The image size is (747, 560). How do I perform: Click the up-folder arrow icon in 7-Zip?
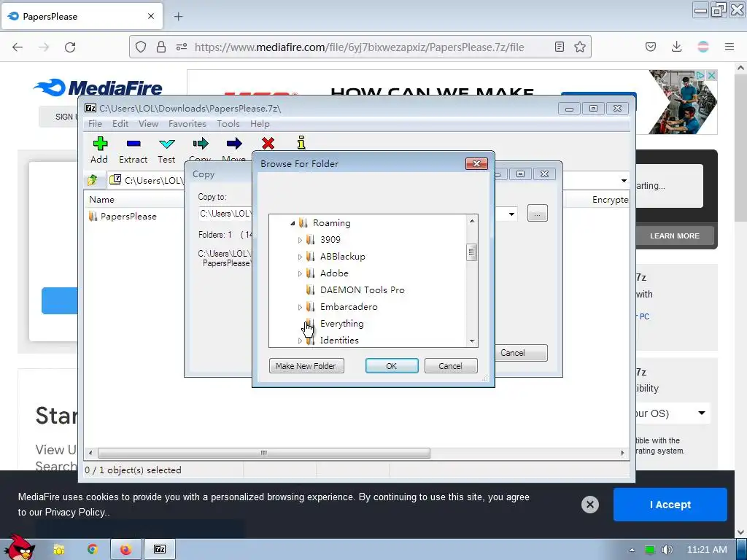click(x=93, y=180)
